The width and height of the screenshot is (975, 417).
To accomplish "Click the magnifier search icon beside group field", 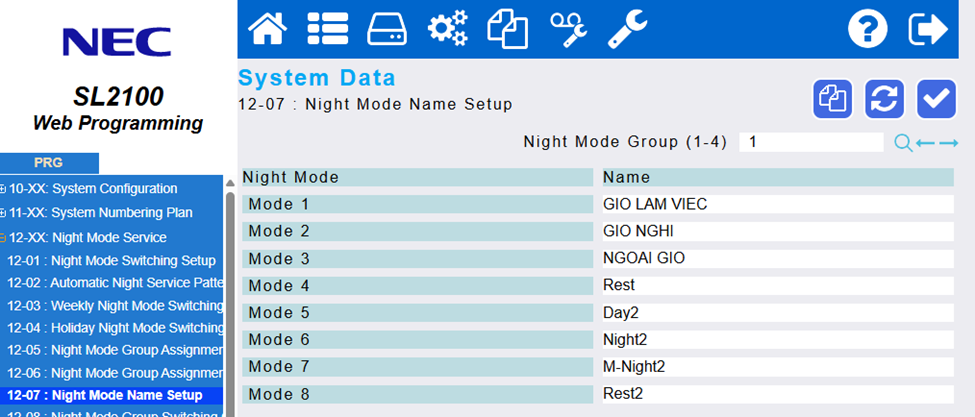I will (903, 143).
